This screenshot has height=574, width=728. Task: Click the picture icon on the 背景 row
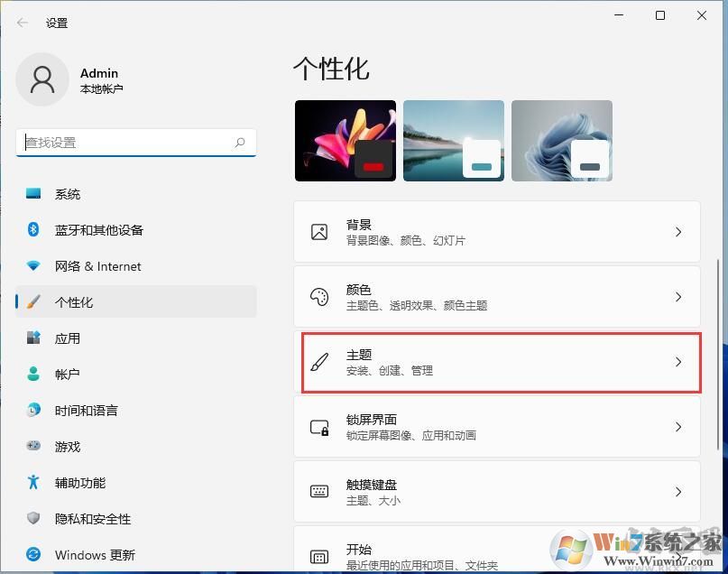pyautogui.click(x=319, y=232)
